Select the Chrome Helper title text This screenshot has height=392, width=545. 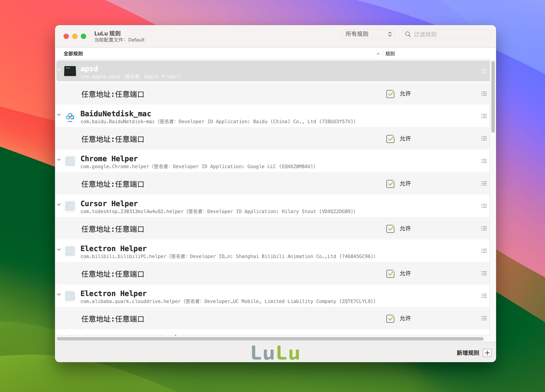109,158
